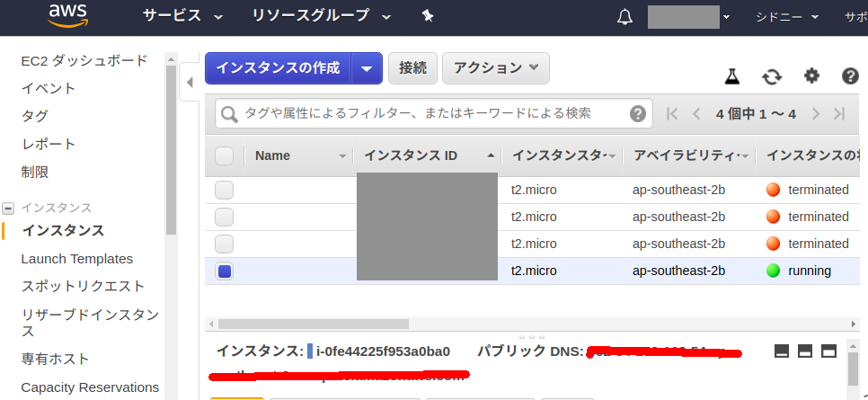Viewport: 868px width, 400px height.
Task: Open Launch Templates in sidebar
Action: (77, 259)
